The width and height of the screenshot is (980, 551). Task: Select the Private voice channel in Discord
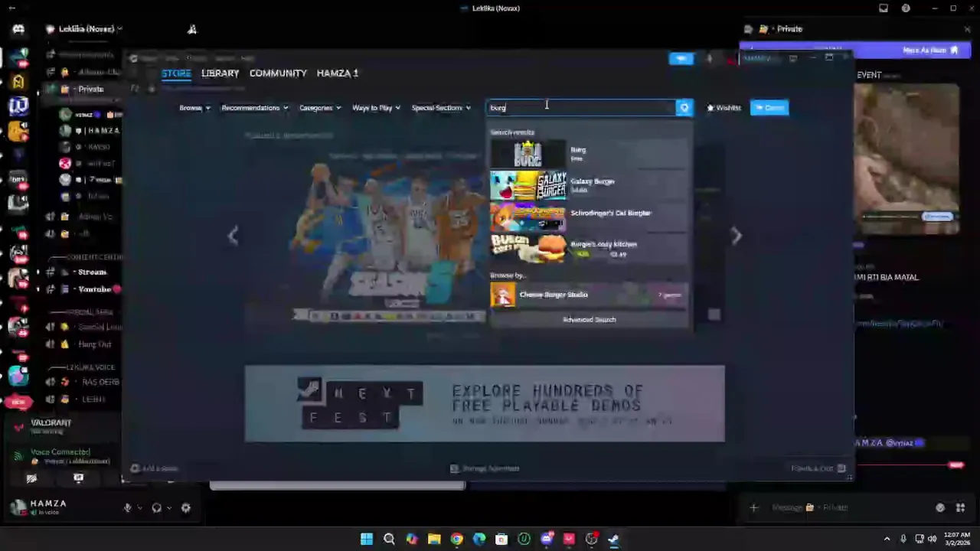point(83,89)
